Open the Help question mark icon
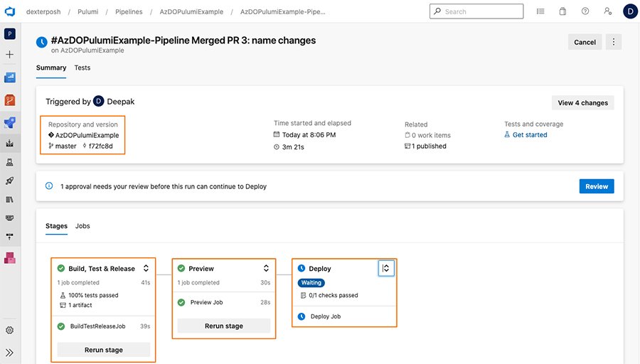Screen dimensions: 640x364 coord(585,11)
